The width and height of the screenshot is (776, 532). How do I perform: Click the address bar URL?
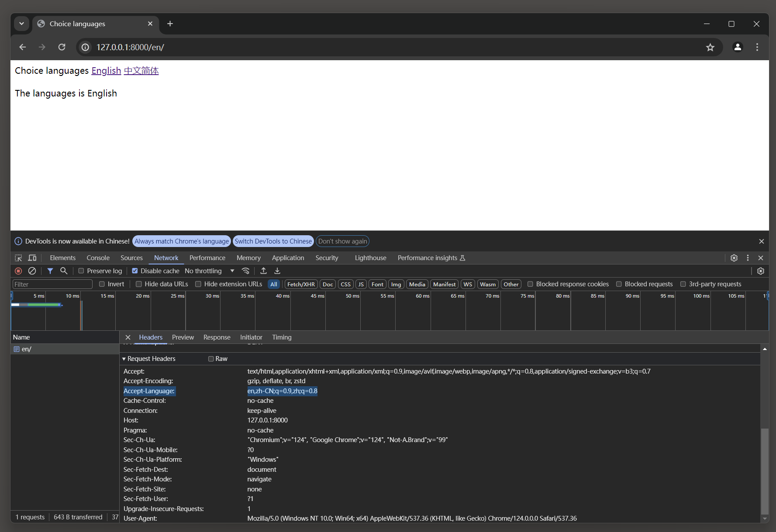click(130, 47)
